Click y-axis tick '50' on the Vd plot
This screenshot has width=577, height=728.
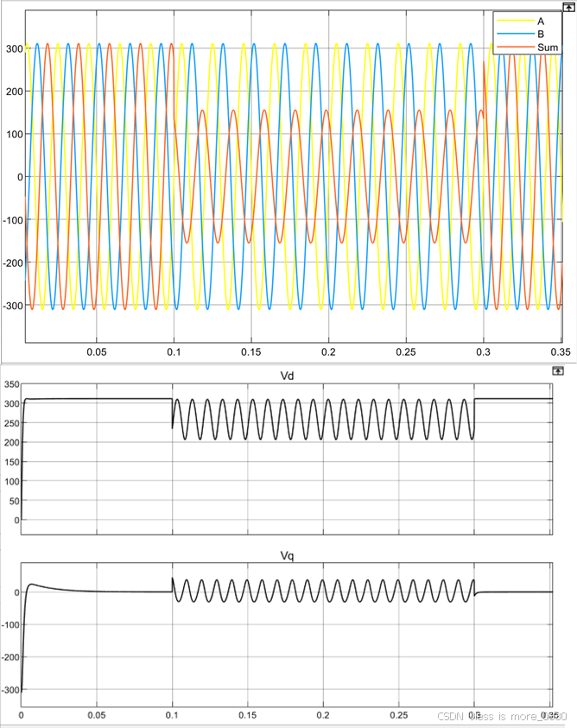pyautogui.click(x=15, y=501)
